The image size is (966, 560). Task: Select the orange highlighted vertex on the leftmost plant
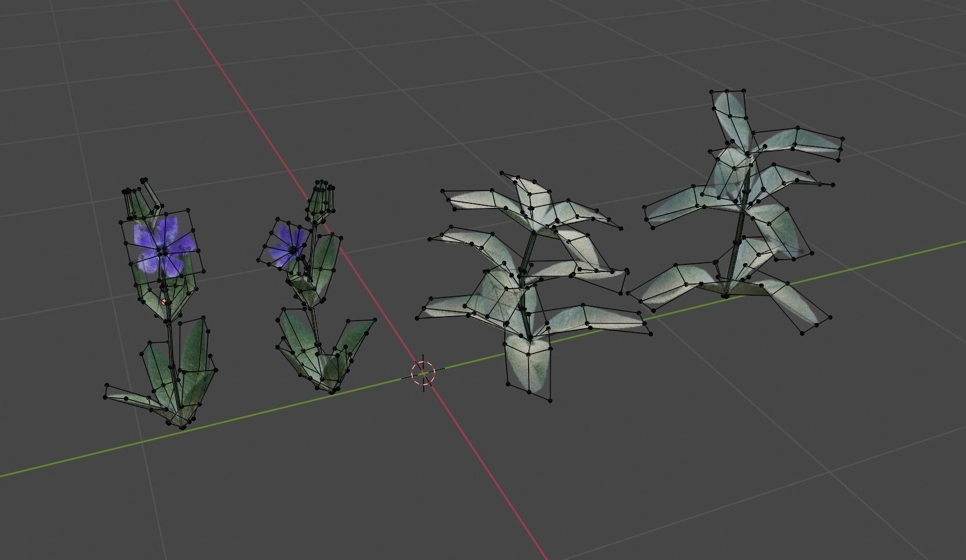click(x=164, y=301)
